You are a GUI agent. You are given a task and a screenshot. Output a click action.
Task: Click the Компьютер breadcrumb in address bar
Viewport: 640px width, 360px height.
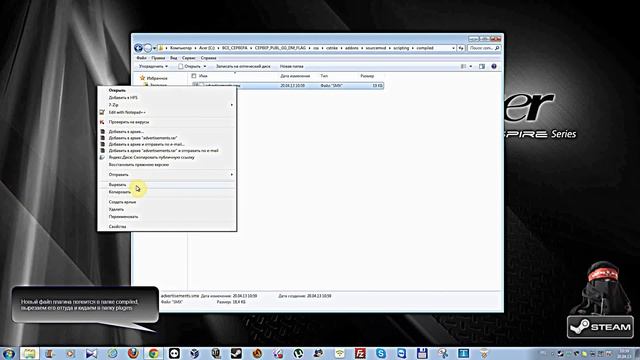click(181, 48)
